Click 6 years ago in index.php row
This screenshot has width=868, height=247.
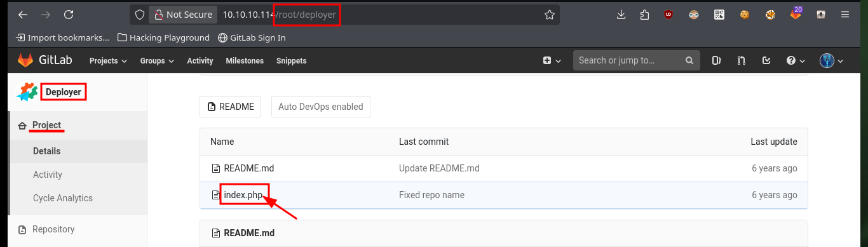pos(775,195)
